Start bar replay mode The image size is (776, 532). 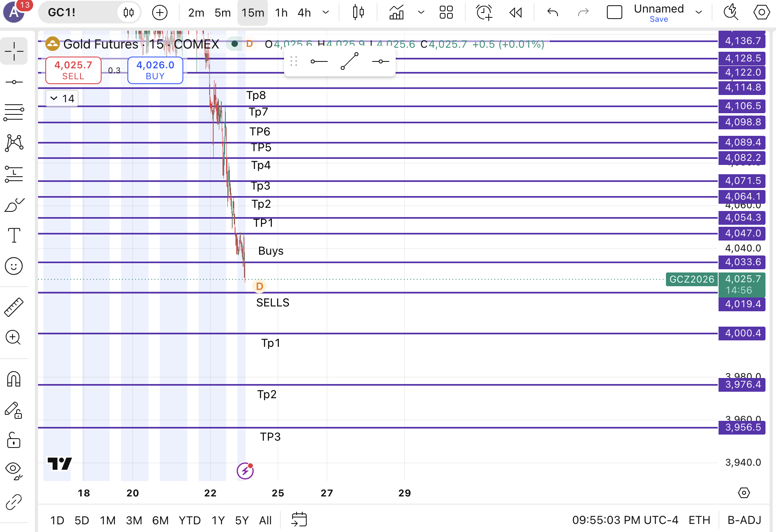click(x=515, y=13)
